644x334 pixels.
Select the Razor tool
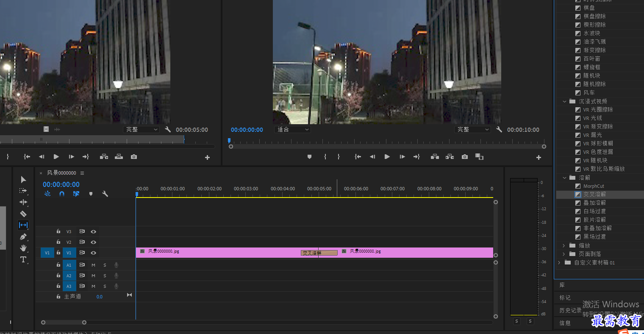tap(23, 214)
